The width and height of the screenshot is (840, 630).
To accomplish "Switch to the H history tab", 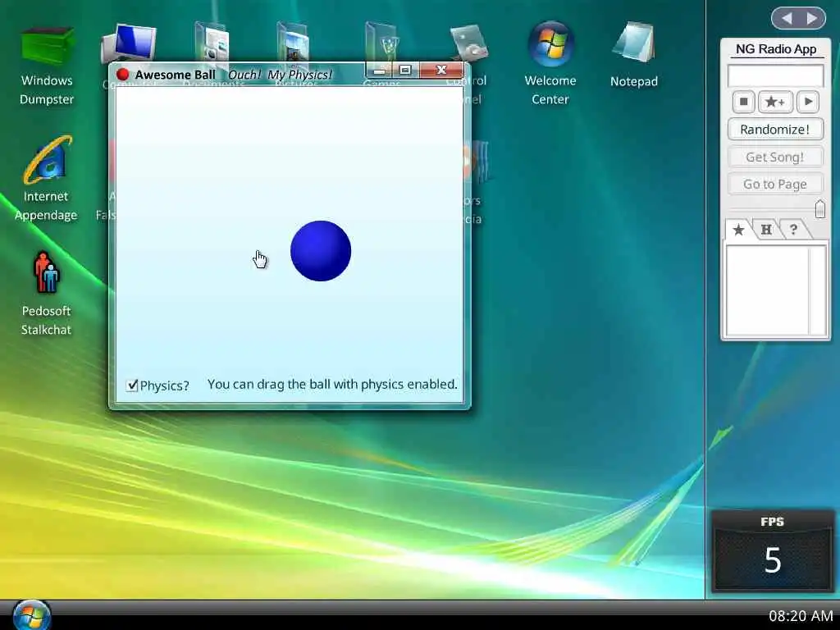I will tap(766, 230).
